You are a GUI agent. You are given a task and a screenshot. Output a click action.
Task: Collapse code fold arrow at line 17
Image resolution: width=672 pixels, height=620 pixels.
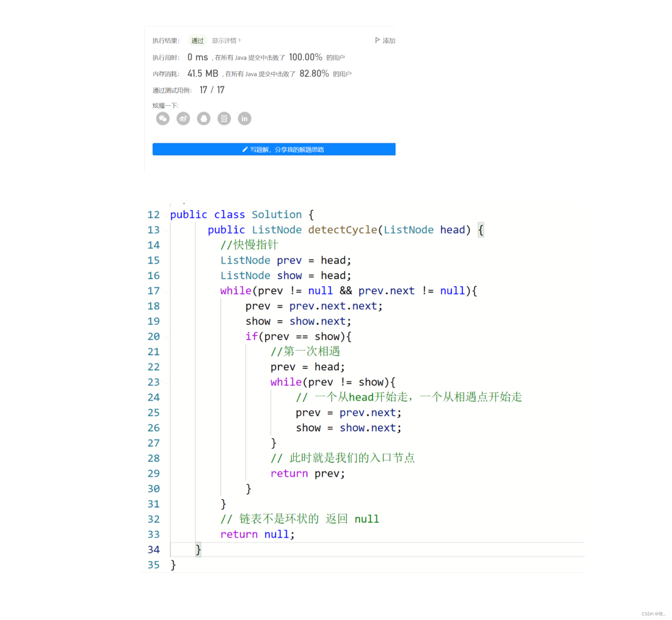point(165,291)
